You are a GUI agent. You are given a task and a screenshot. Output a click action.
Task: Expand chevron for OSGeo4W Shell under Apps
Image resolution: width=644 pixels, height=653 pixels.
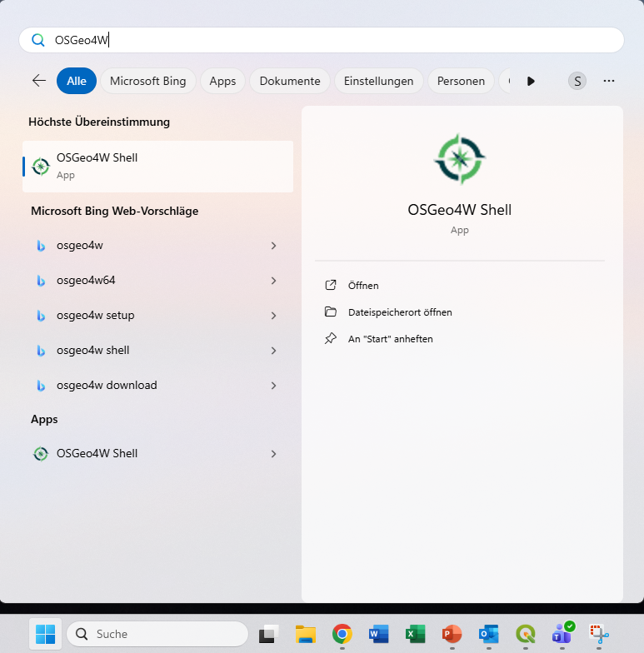click(273, 454)
